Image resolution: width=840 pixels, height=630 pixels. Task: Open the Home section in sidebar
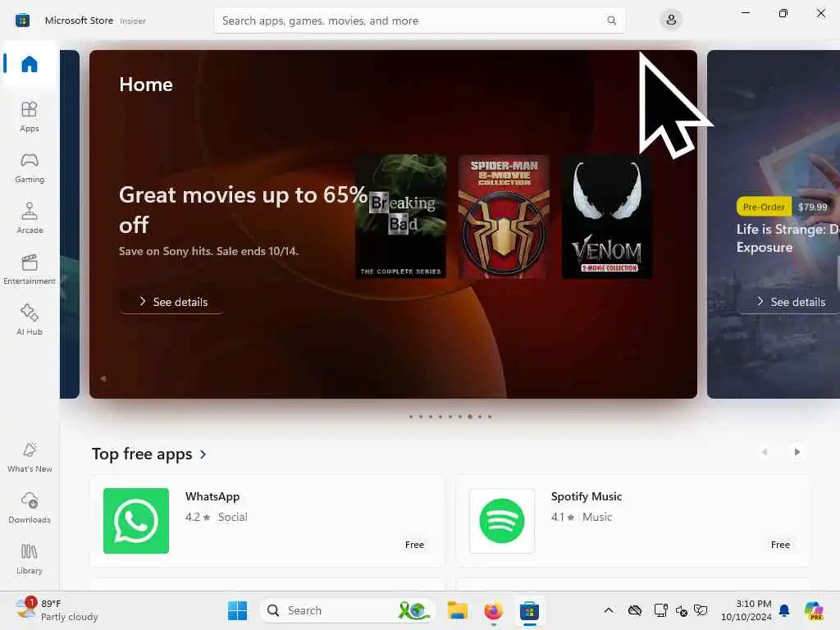(x=30, y=64)
